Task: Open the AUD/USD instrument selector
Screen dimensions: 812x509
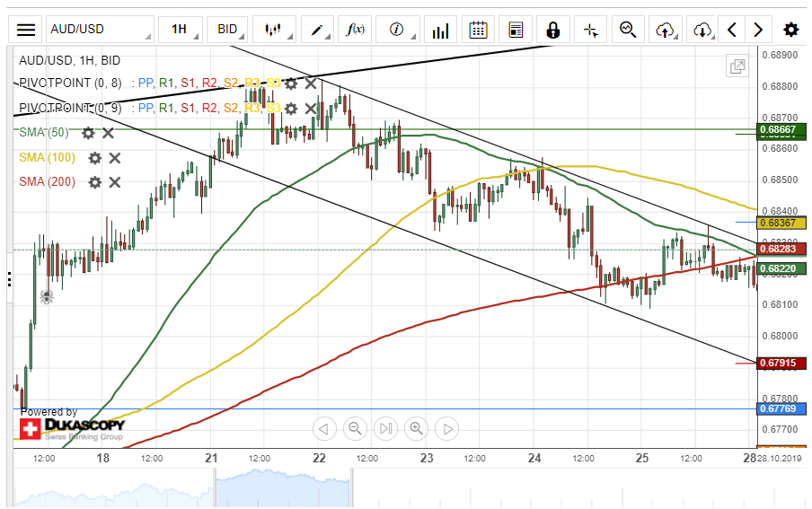Action: click(x=99, y=30)
